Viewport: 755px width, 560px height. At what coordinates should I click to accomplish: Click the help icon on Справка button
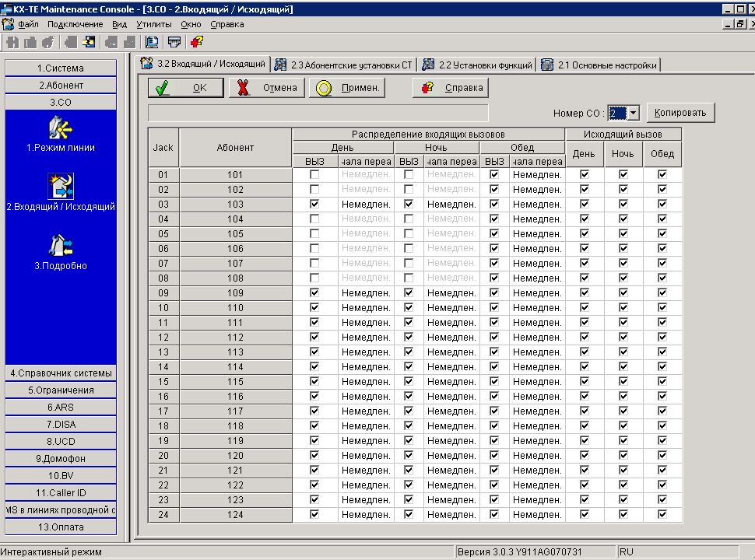[x=427, y=88]
